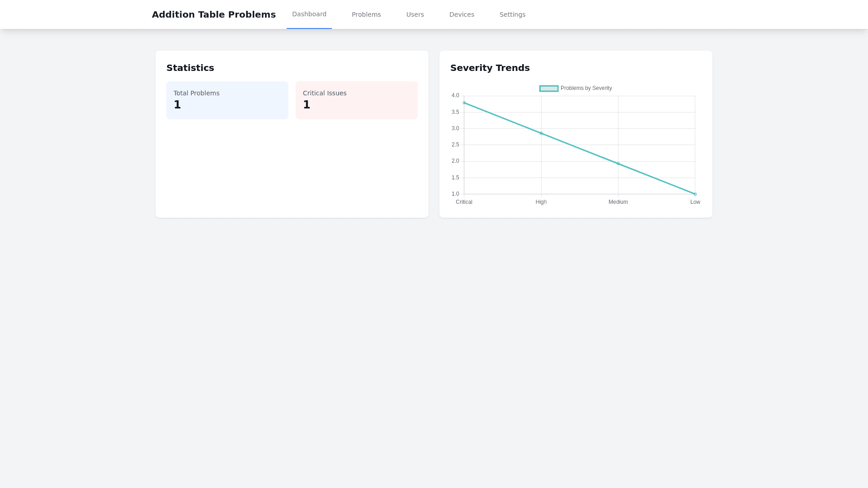Click the Medium data point on chart
The height and width of the screenshot is (488, 868).
pos(618,164)
